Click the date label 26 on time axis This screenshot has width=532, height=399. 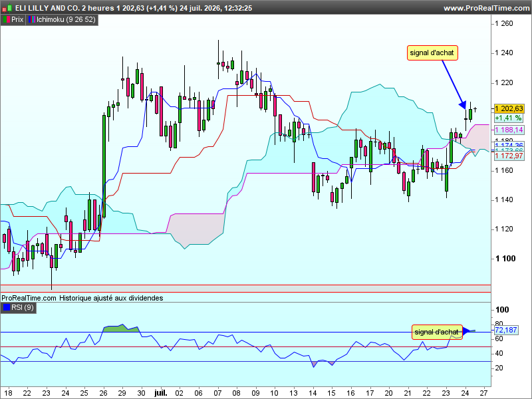(103, 393)
